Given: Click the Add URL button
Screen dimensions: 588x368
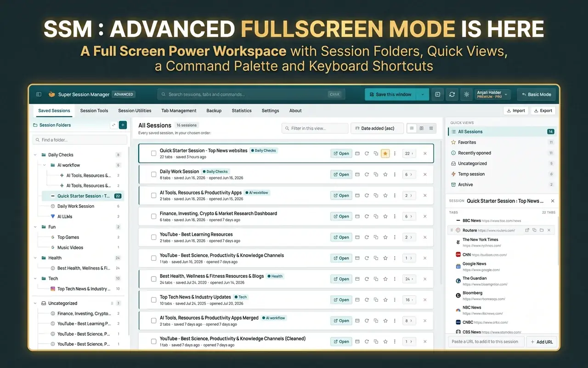Looking at the screenshot, I should click(542, 342).
